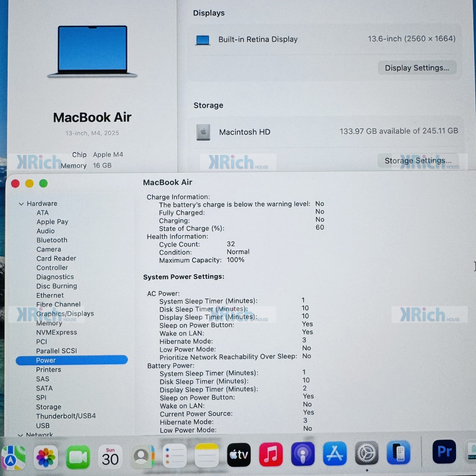Select Memory in the Hardware list

click(x=49, y=323)
